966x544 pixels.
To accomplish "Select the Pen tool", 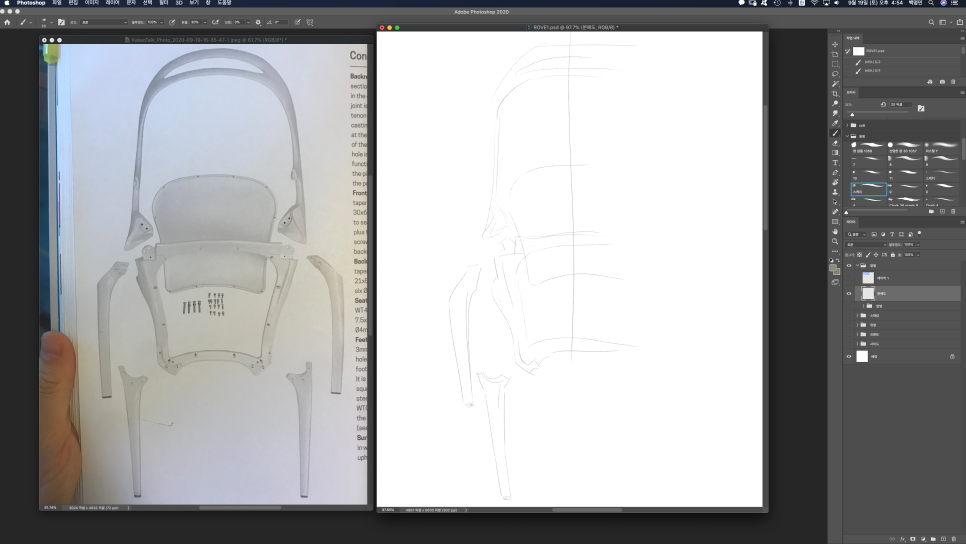I will click(835, 173).
